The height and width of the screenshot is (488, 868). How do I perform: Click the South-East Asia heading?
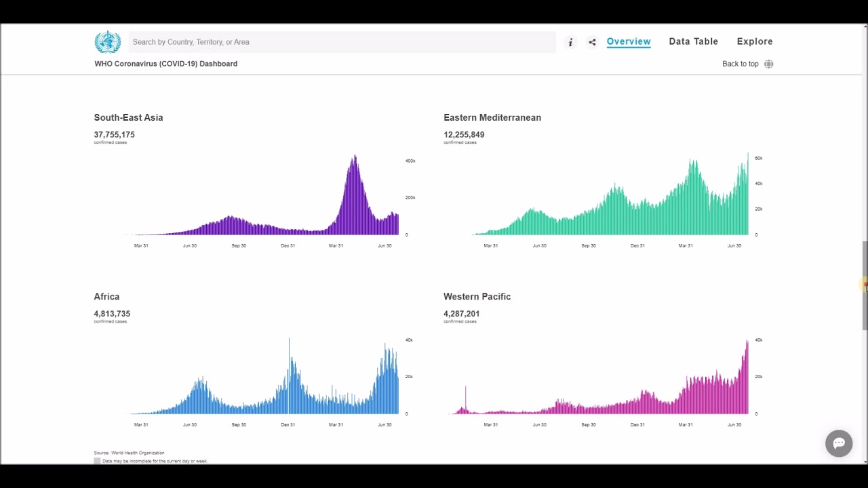click(x=128, y=117)
